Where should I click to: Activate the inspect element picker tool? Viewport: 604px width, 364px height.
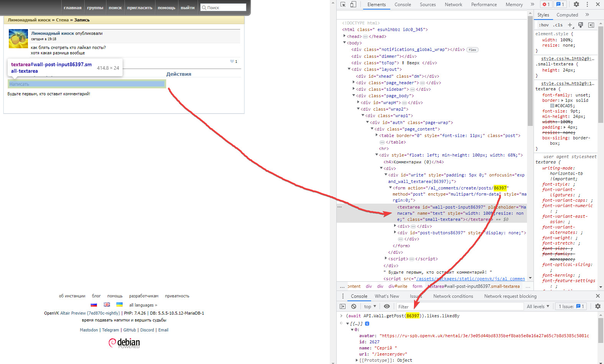343,5
